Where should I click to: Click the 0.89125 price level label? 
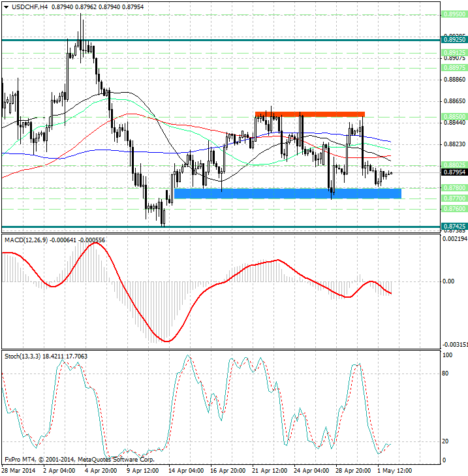[x=454, y=52]
